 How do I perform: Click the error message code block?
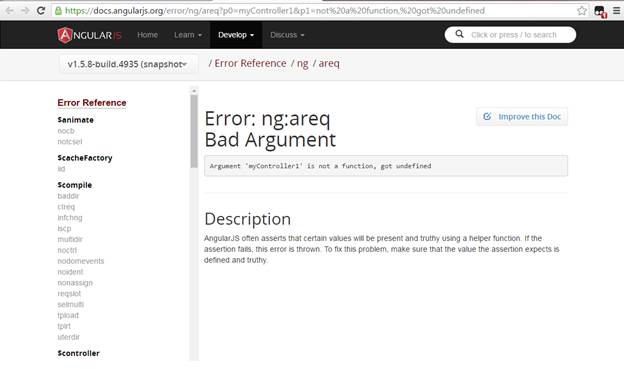point(386,166)
